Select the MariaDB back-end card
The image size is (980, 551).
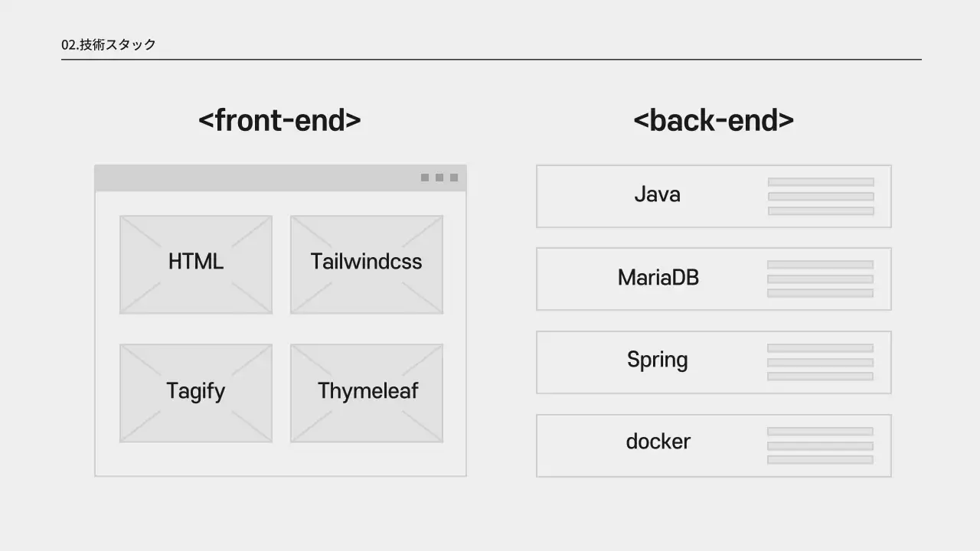pyautogui.click(x=658, y=279)
